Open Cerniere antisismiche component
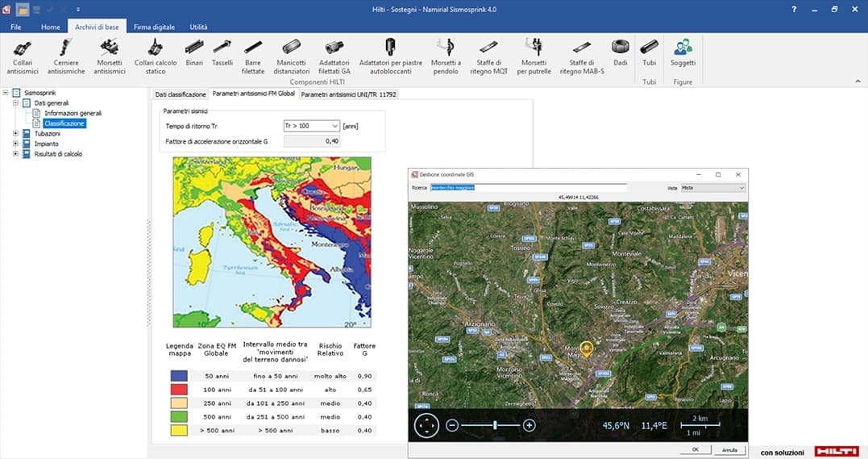 tap(66, 56)
